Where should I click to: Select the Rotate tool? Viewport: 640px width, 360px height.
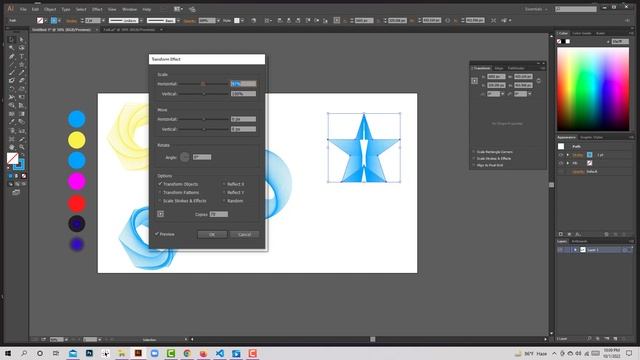pyautogui.click(x=12, y=89)
